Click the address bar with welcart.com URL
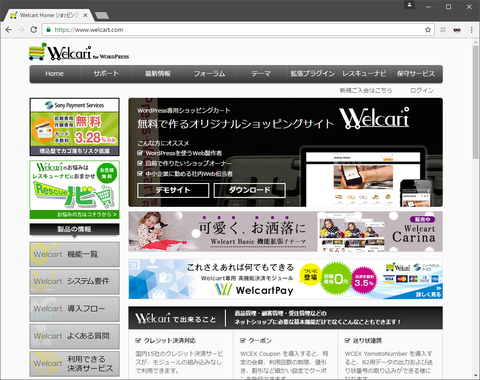Image resolution: width=480 pixels, height=380 pixels. [238, 30]
